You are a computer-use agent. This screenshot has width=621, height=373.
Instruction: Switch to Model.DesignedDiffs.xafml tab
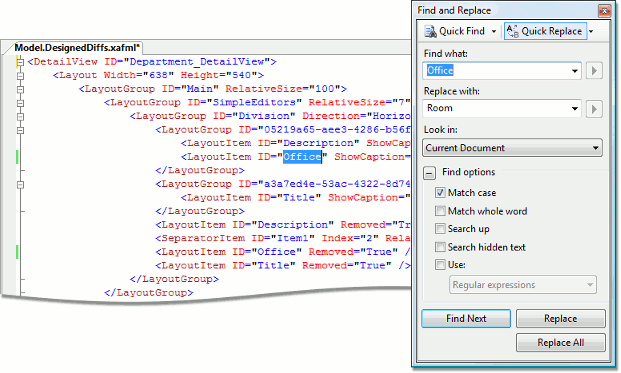(77, 48)
